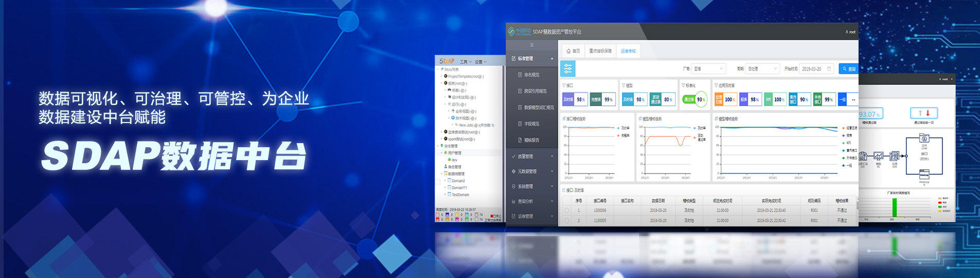
Task: Toggle KPI legend entry in chart
Action: tap(846, 143)
